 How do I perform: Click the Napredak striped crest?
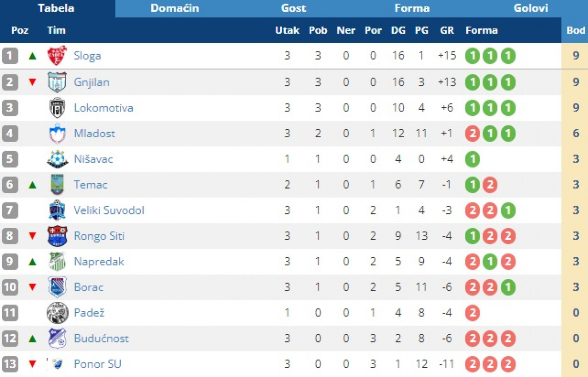click(57, 262)
